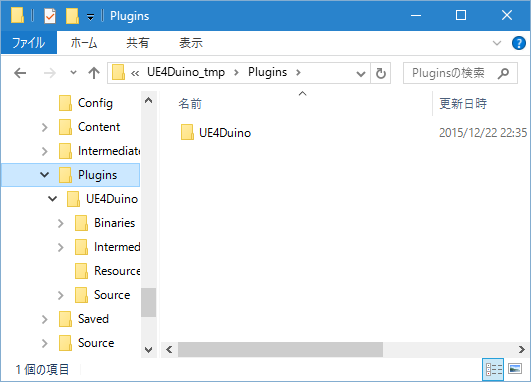Click the search magnifier icon
Screen dimensions: 531x382
[504, 73]
